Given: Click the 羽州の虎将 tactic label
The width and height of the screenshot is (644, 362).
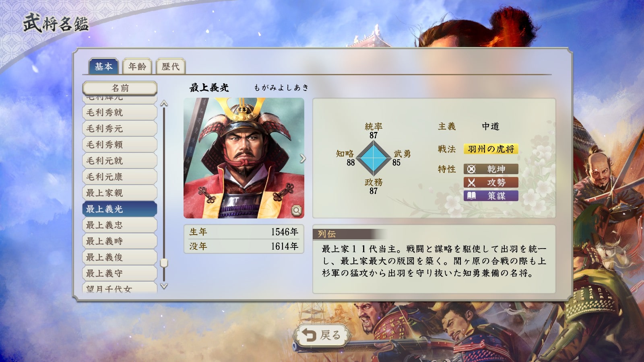Looking at the screenshot, I should click(491, 149).
